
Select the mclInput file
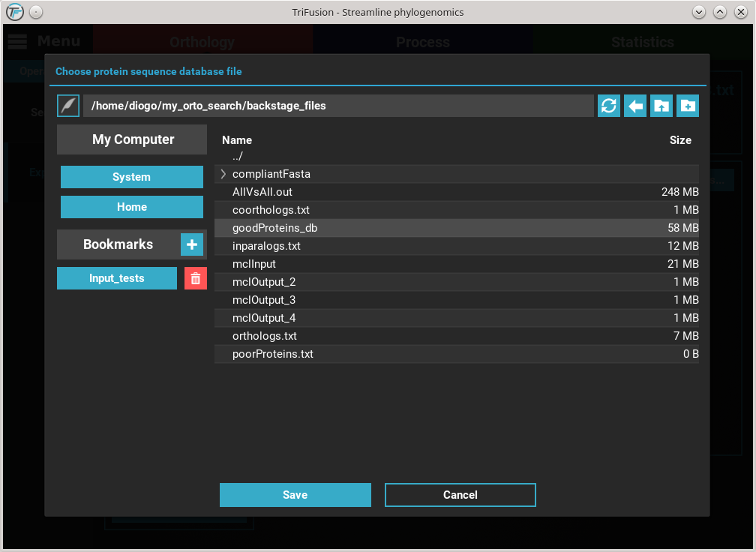point(457,264)
